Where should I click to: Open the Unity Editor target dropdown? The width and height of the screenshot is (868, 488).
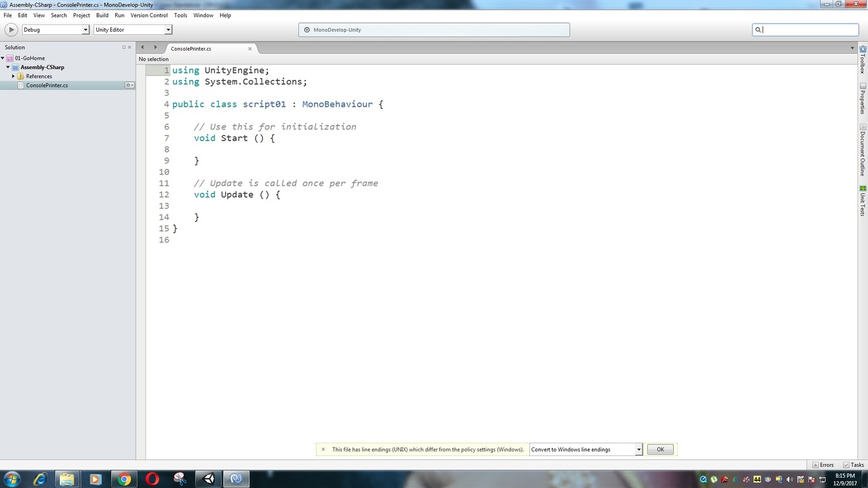(x=133, y=29)
